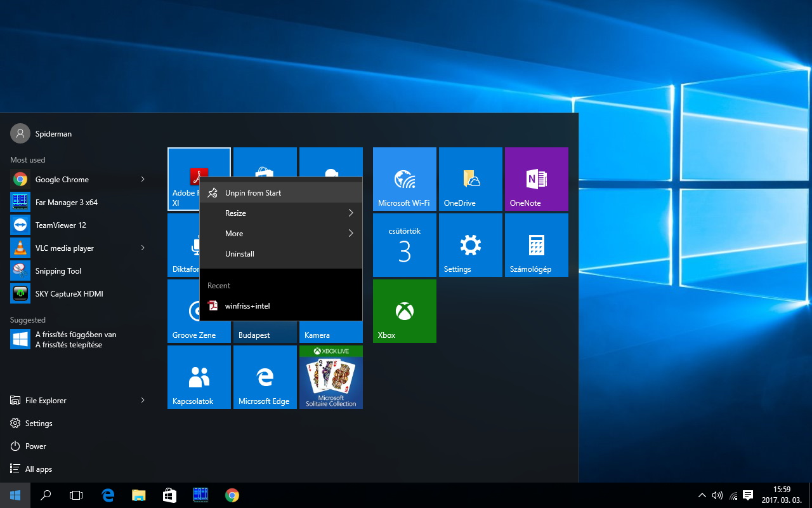This screenshot has height=508, width=812.
Task: Launch the OneNote tile
Action: click(536, 179)
